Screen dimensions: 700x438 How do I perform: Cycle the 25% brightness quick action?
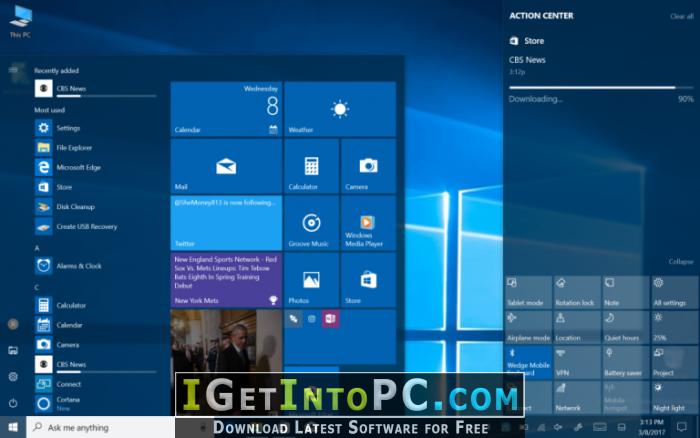(x=674, y=327)
